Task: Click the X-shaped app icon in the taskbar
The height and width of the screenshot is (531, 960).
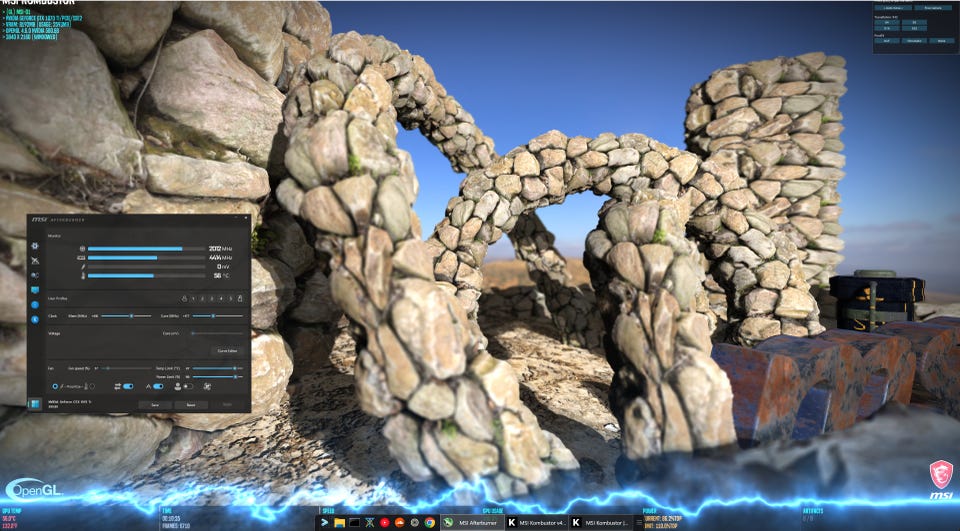Action: [369, 522]
